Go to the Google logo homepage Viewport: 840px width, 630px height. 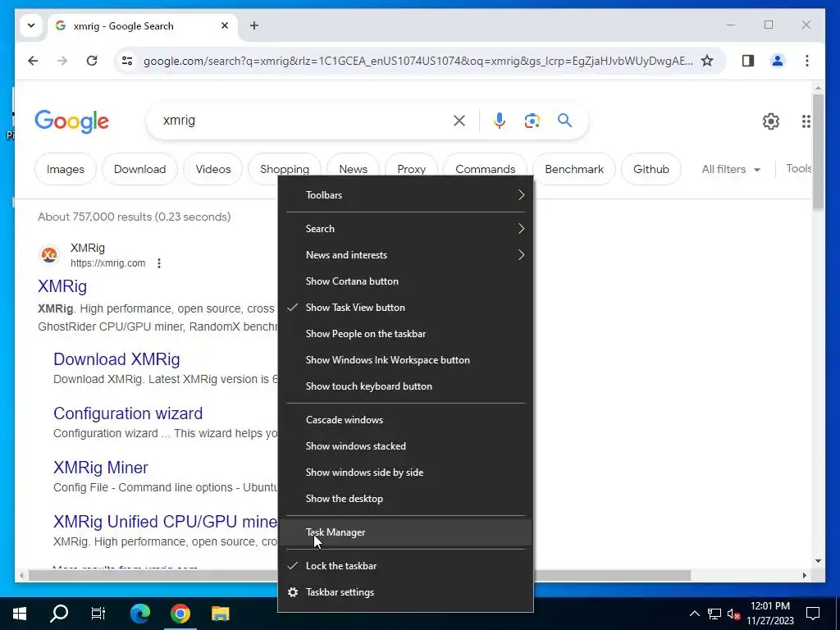(72, 121)
